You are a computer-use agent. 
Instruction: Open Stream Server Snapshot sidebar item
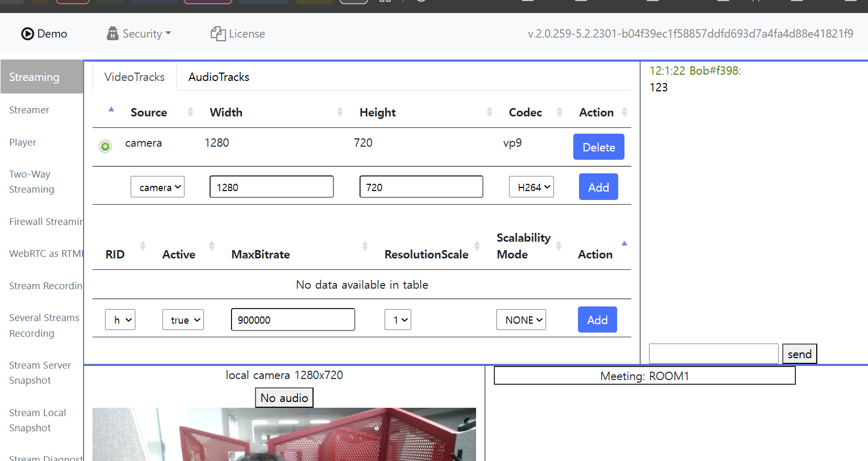tap(40, 373)
